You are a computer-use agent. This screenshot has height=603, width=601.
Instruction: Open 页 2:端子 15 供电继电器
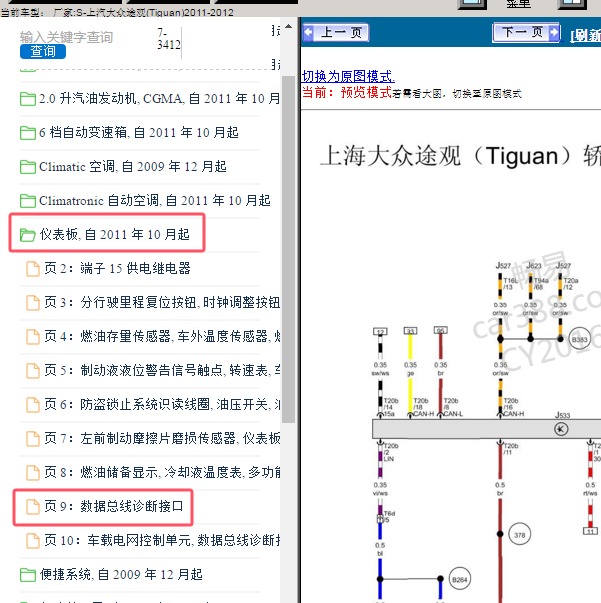[x=117, y=268]
